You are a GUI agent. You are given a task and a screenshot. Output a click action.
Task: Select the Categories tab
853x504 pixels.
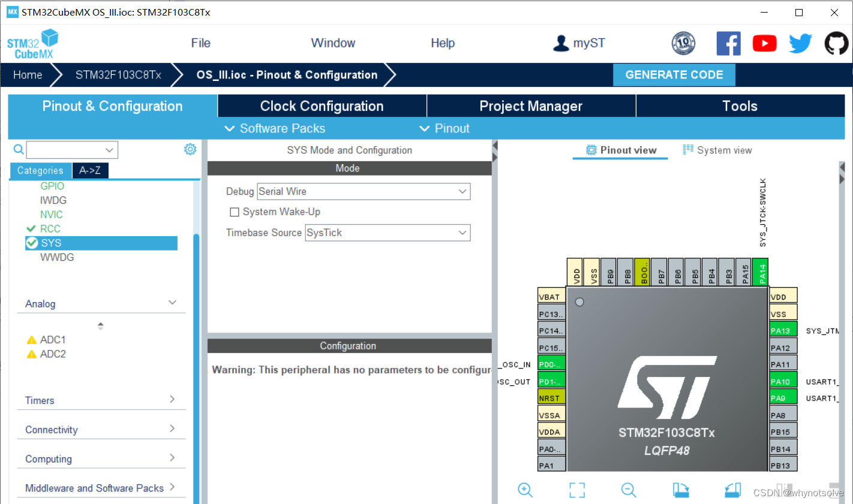(40, 170)
